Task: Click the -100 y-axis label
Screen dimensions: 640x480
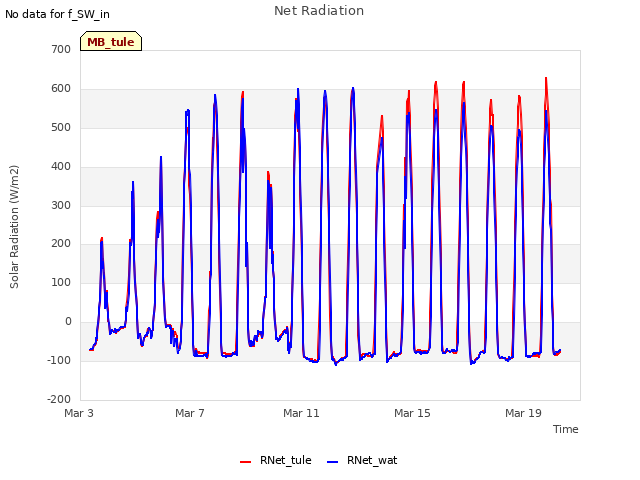Action: tap(59, 360)
